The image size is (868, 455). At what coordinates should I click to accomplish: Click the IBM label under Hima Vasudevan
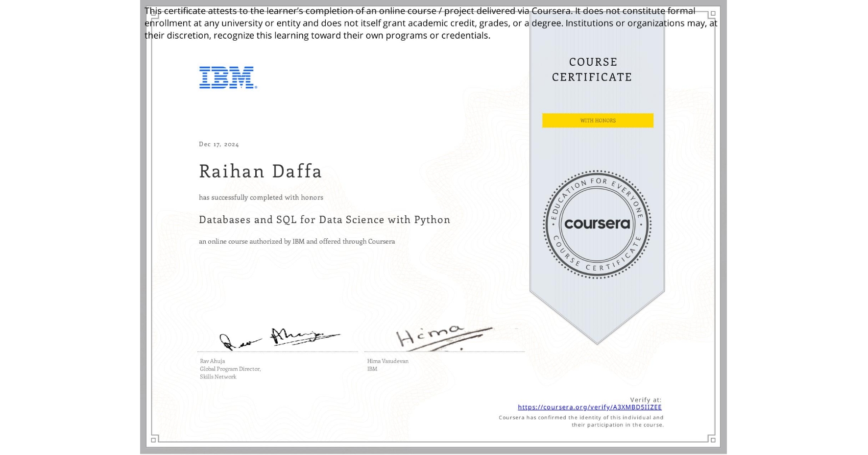[x=372, y=369]
